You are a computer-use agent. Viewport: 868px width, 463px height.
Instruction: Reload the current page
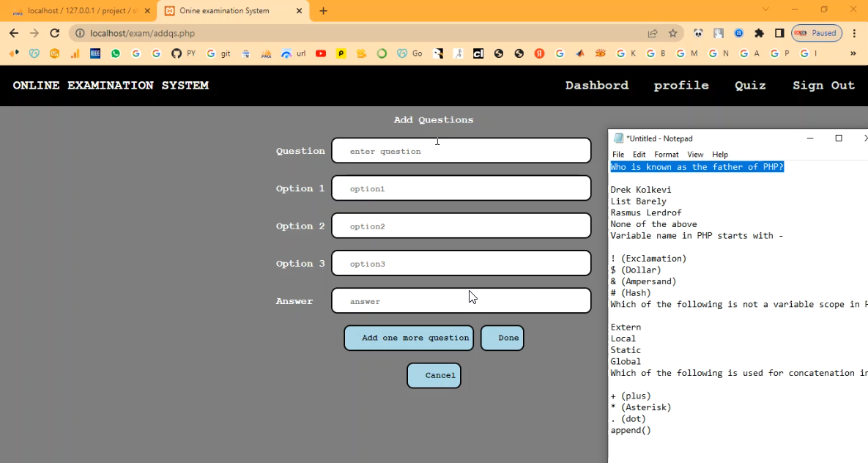(54, 33)
